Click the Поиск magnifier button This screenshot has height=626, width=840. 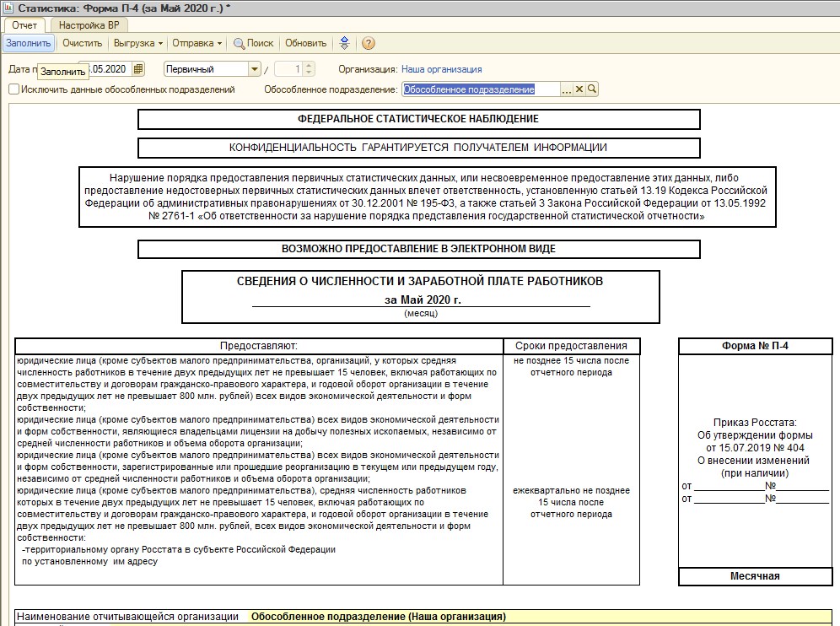click(254, 43)
